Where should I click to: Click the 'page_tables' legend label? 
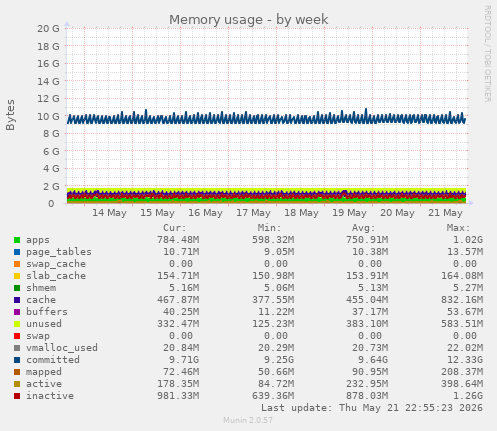pos(59,252)
